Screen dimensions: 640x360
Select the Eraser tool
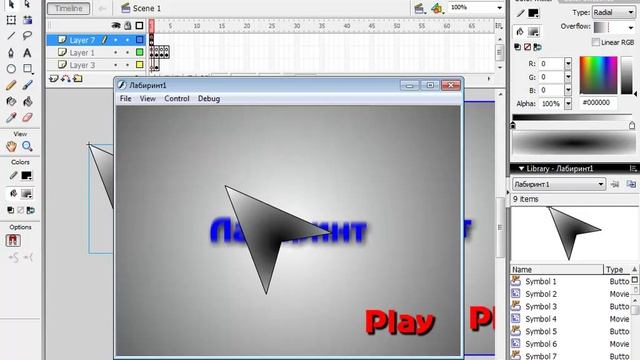click(27, 118)
